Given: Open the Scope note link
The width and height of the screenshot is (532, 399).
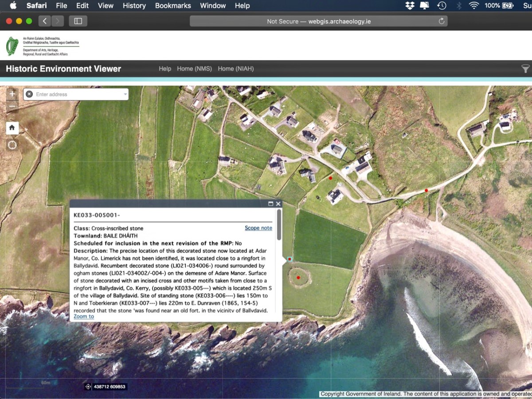Looking at the screenshot, I should pos(258,228).
